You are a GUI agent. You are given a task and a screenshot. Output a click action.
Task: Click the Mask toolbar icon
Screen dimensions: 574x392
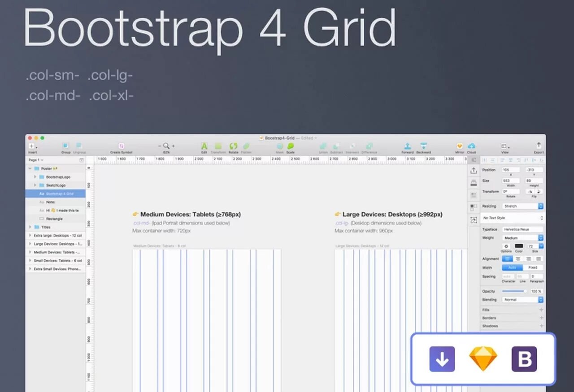(280, 146)
